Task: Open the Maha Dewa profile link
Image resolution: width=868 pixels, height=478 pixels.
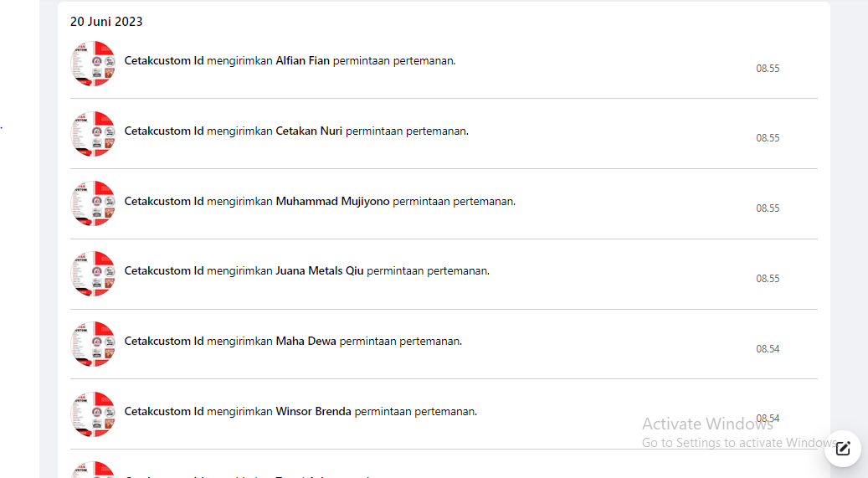Action: tap(306, 342)
